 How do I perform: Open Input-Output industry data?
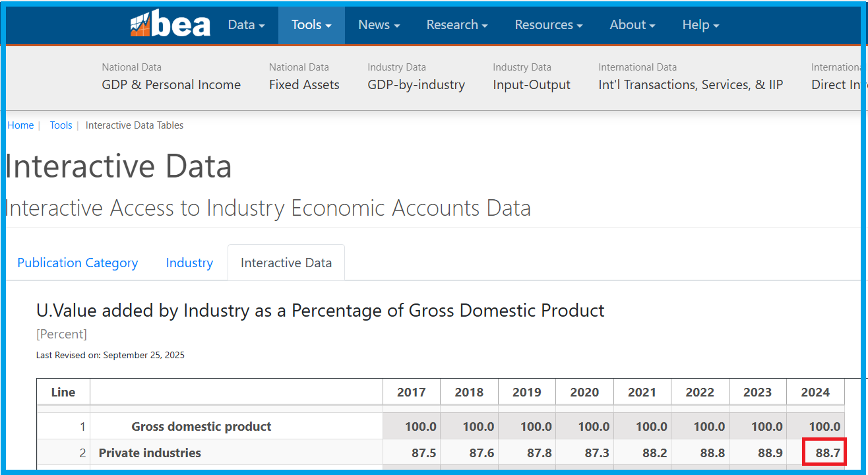pos(531,84)
